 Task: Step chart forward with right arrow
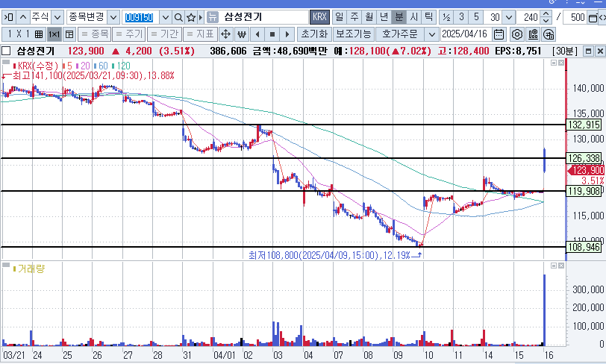point(287,34)
